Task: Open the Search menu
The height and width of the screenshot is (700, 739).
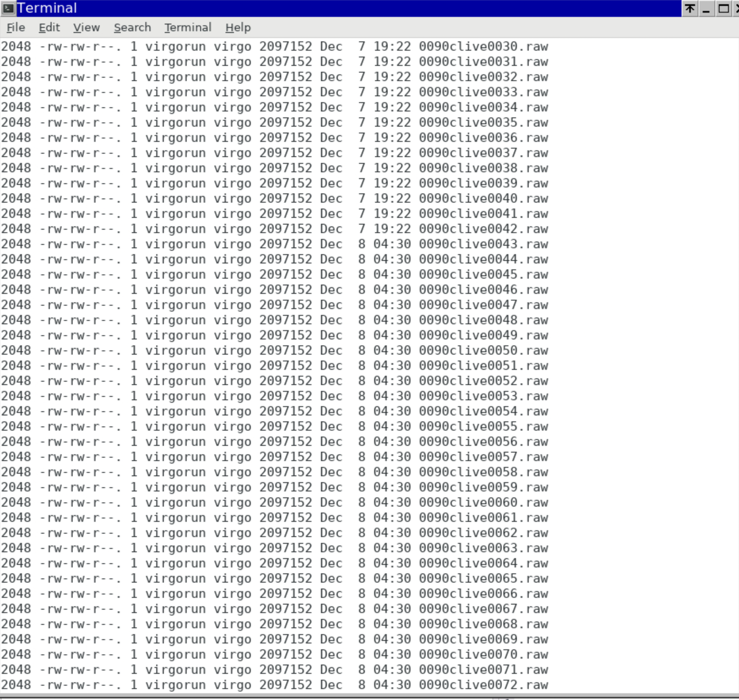Action: (132, 27)
